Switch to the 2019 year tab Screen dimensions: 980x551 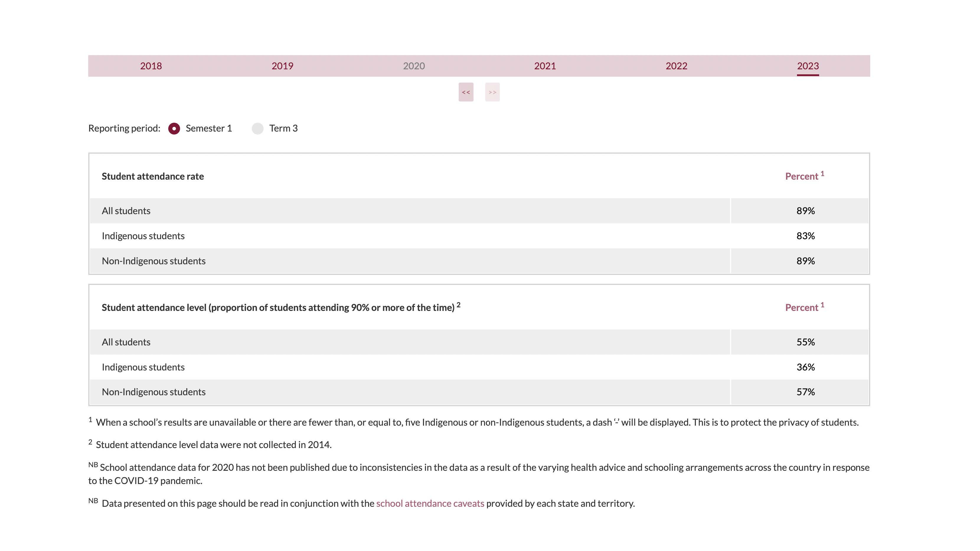pyautogui.click(x=282, y=66)
